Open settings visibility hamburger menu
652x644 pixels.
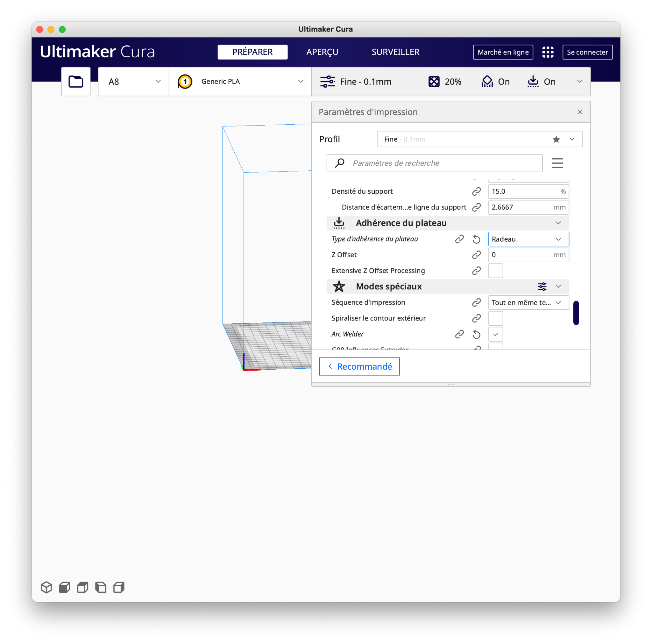557,163
